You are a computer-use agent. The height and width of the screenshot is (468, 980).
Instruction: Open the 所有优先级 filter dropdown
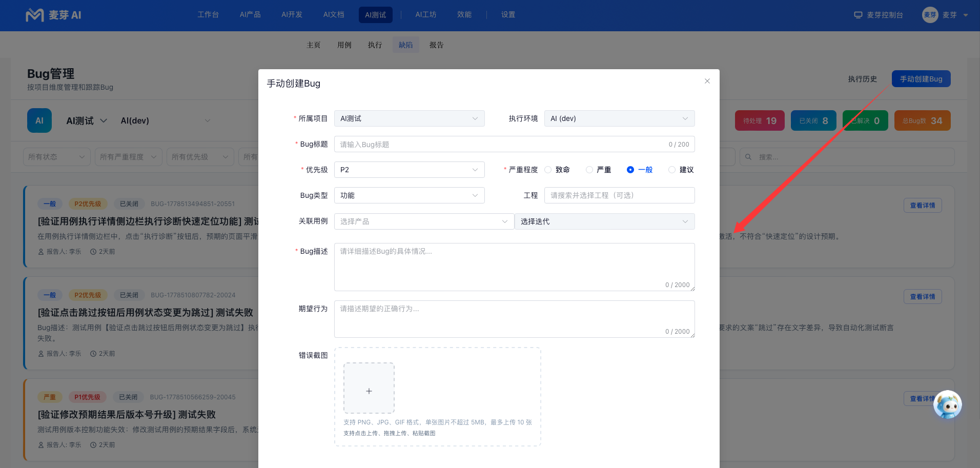[x=200, y=157]
